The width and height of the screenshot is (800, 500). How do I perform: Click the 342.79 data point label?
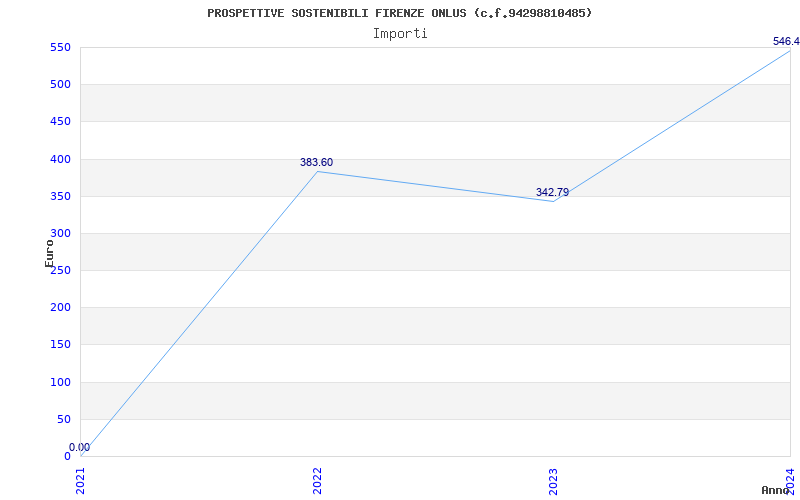point(552,192)
